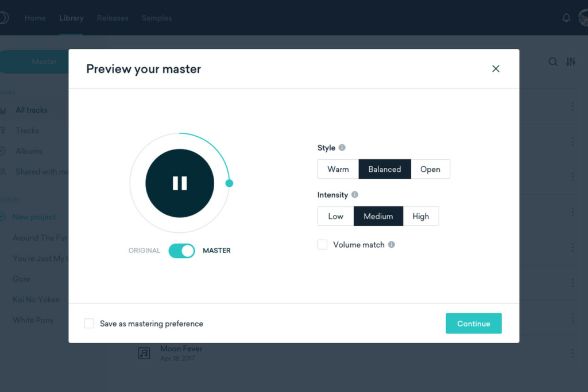Select the Open style option
Screen dimensions: 588x392
(430, 170)
